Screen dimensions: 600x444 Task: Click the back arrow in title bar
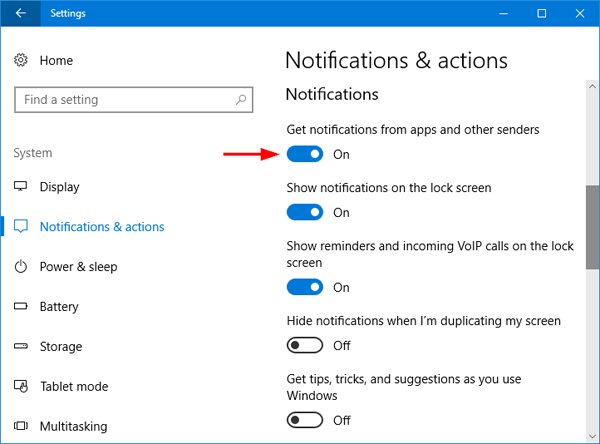(x=21, y=14)
